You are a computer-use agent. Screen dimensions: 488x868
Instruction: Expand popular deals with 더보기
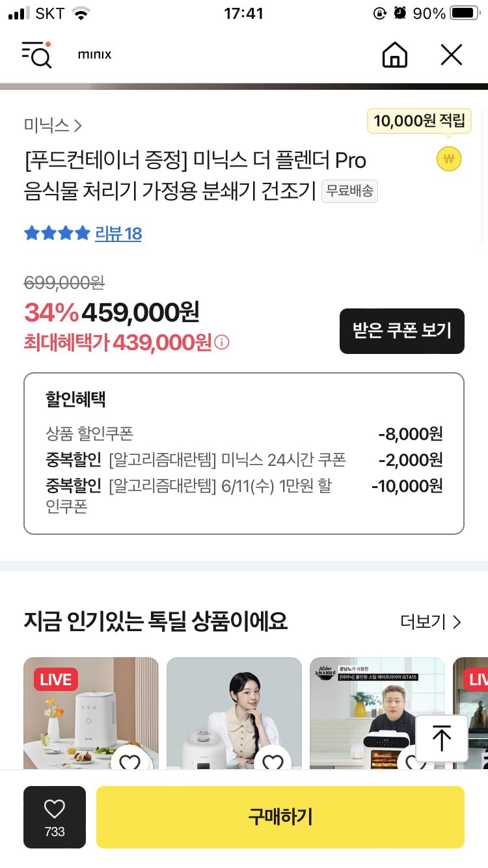[x=431, y=622]
